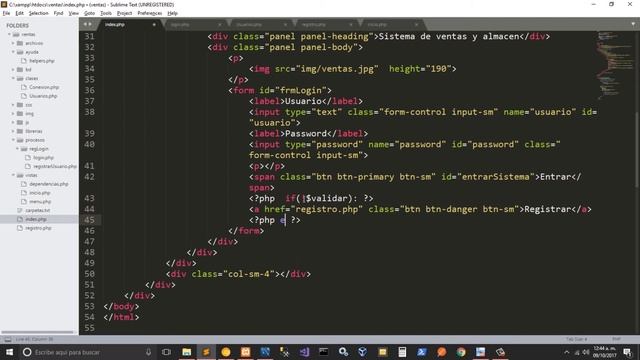The width and height of the screenshot is (640, 360).
Task: Click the microphone icon in the search box
Action: [149, 352]
